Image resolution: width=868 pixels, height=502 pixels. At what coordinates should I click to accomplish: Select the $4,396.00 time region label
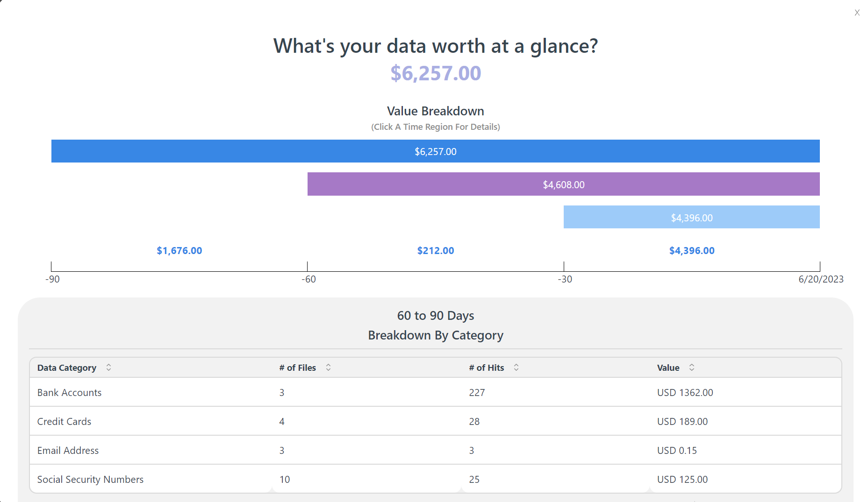click(x=691, y=251)
